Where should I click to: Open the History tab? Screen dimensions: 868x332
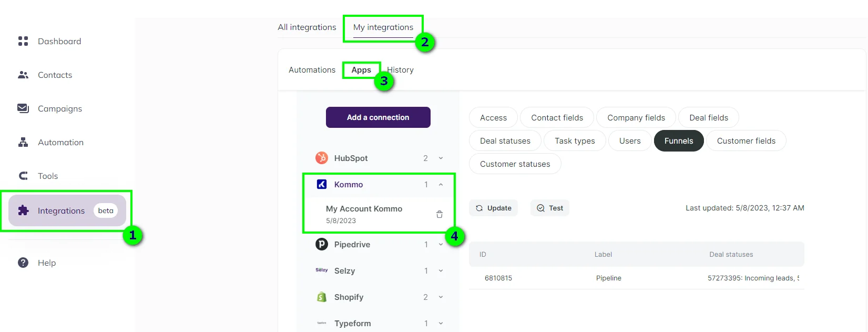tap(401, 70)
